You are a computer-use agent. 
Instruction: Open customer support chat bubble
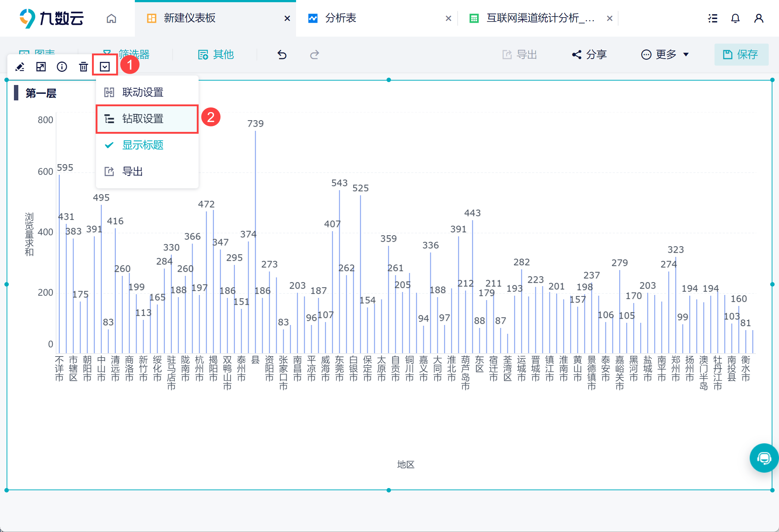[764, 458]
